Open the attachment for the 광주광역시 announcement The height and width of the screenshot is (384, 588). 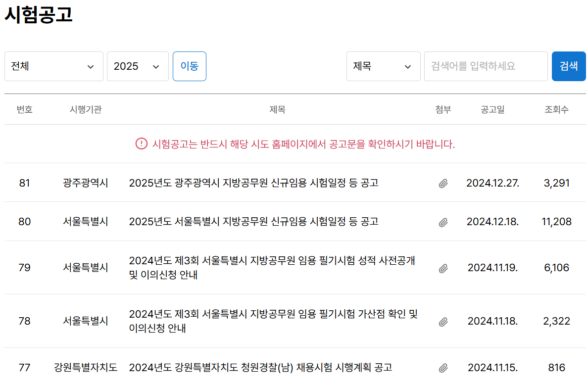443,182
